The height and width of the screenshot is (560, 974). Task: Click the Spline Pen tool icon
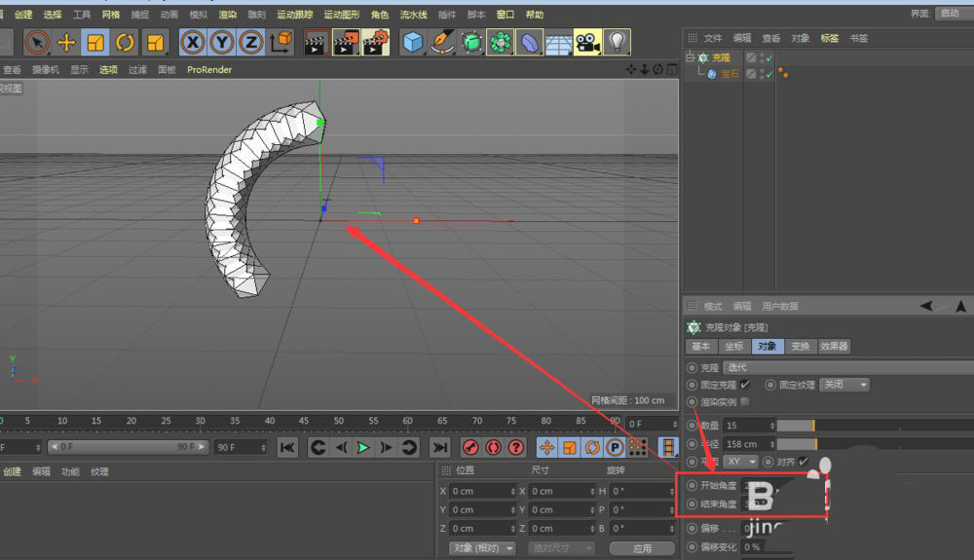[442, 42]
